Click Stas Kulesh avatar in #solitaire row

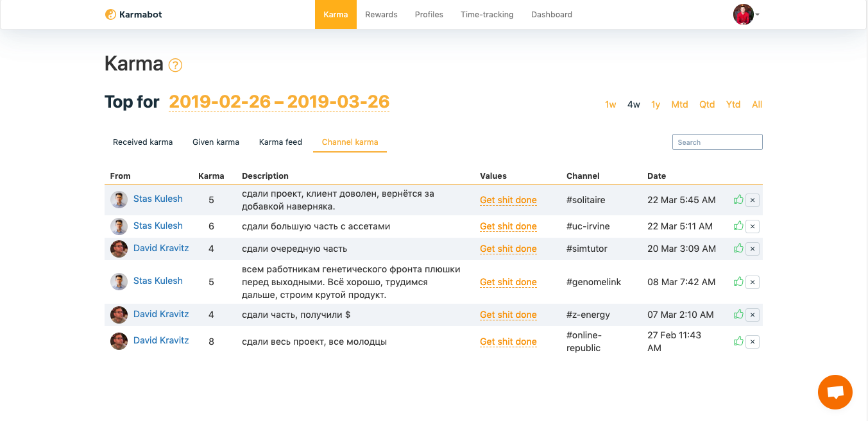pos(119,199)
